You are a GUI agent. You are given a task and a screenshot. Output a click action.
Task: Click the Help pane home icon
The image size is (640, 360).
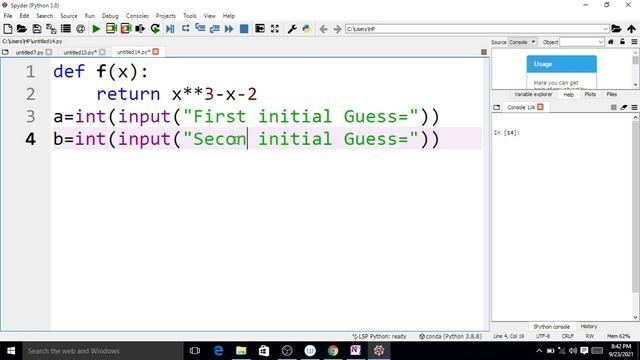(x=611, y=42)
